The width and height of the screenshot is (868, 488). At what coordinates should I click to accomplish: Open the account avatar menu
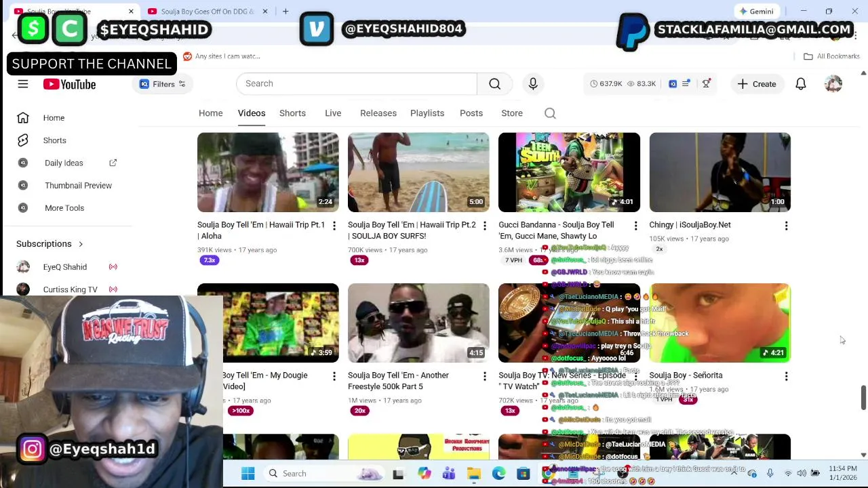(x=833, y=84)
